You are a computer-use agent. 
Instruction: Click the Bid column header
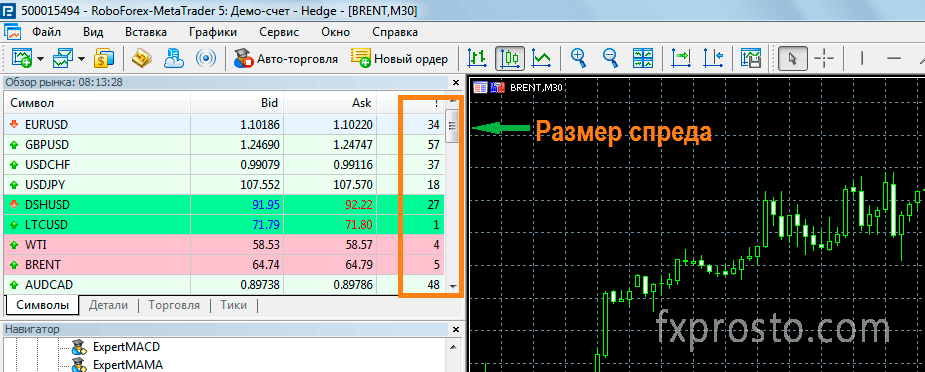coord(237,103)
